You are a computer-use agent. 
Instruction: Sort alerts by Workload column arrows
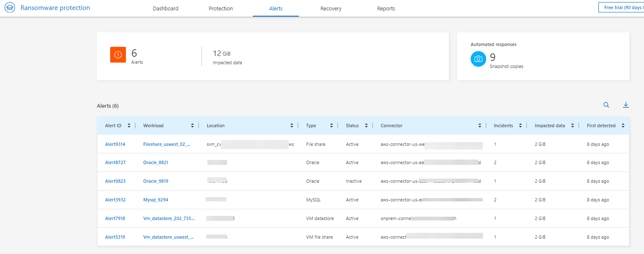point(192,126)
